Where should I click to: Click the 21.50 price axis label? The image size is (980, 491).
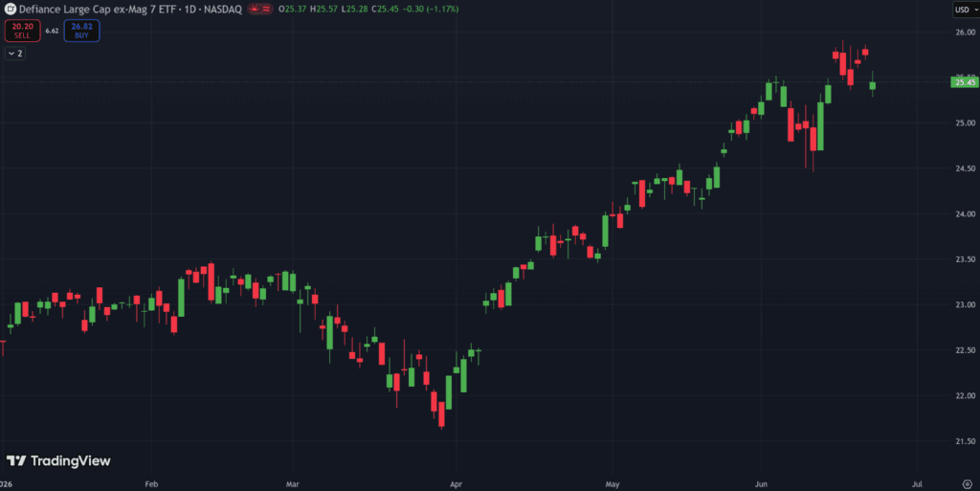(x=965, y=441)
